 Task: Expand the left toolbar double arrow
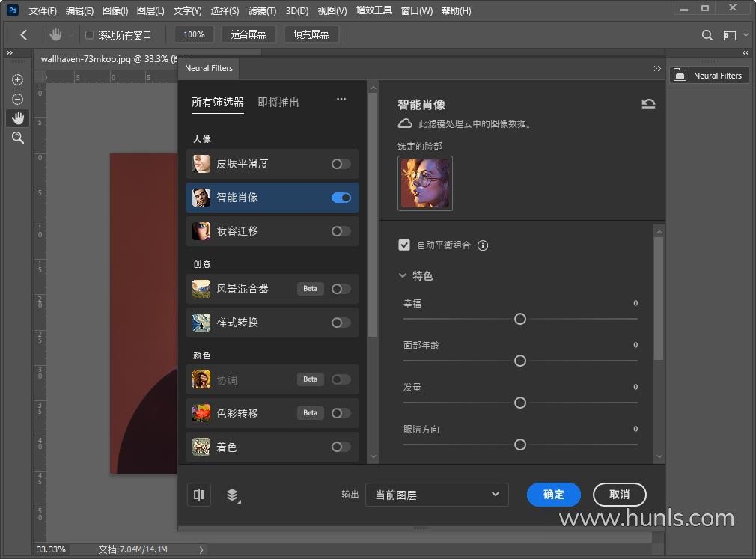click(x=10, y=52)
